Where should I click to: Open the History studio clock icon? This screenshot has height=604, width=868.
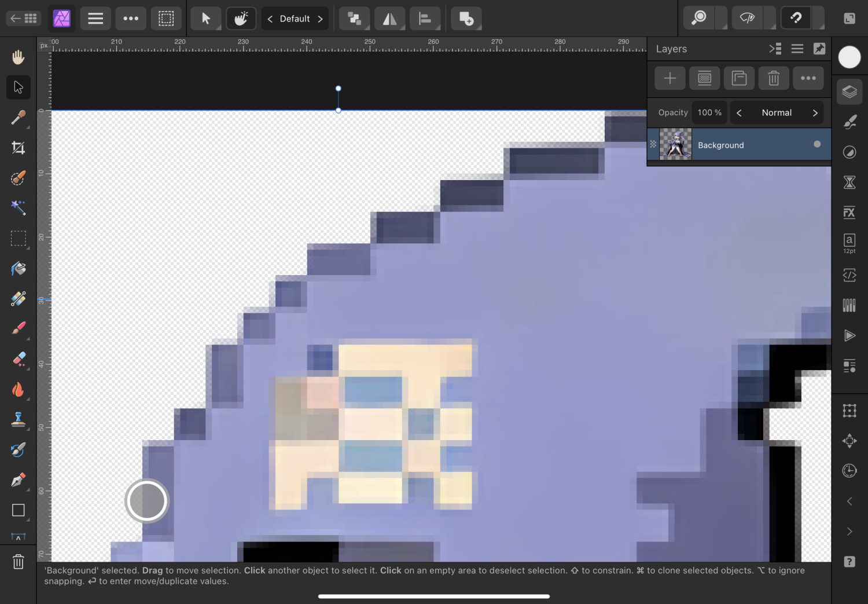point(849,471)
